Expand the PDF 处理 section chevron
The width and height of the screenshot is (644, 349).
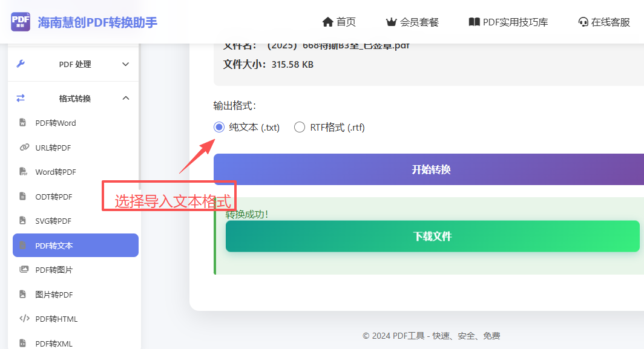coord(126,64)
